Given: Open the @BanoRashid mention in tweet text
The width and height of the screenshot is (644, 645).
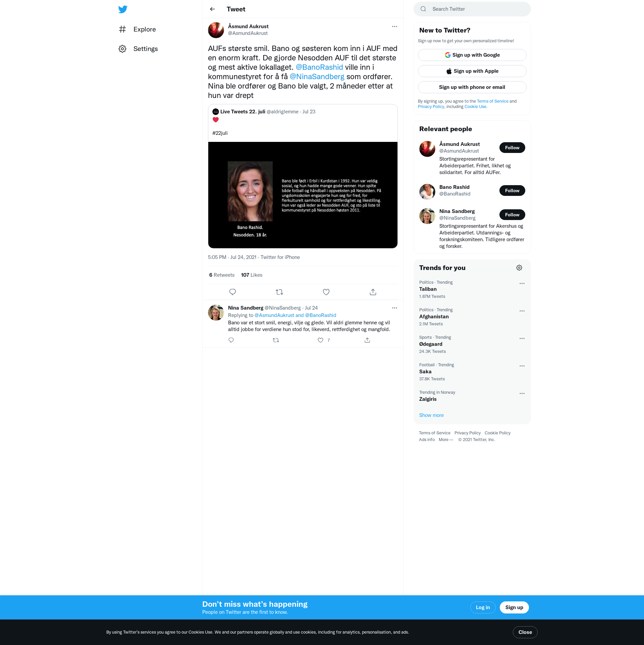Looking at the screenshot, I should 319,67.
